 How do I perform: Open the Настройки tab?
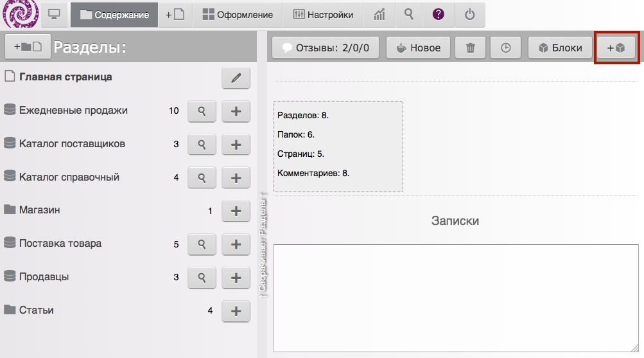click(323, 14)
